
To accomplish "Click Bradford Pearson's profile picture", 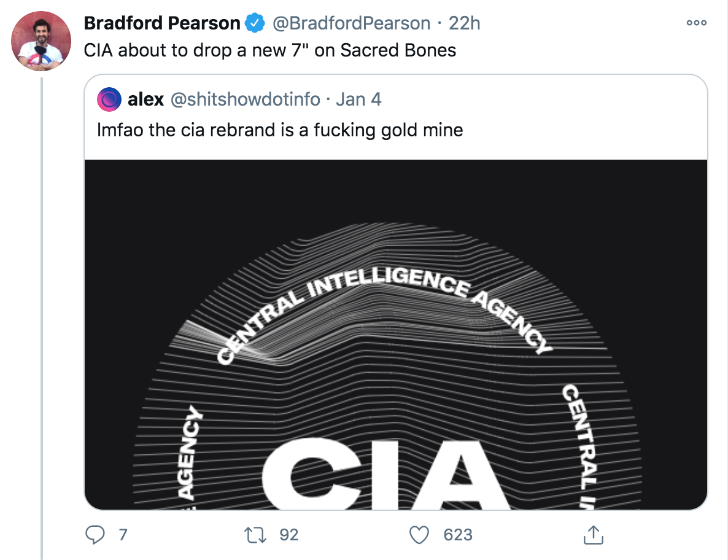I will pos(39,39).
